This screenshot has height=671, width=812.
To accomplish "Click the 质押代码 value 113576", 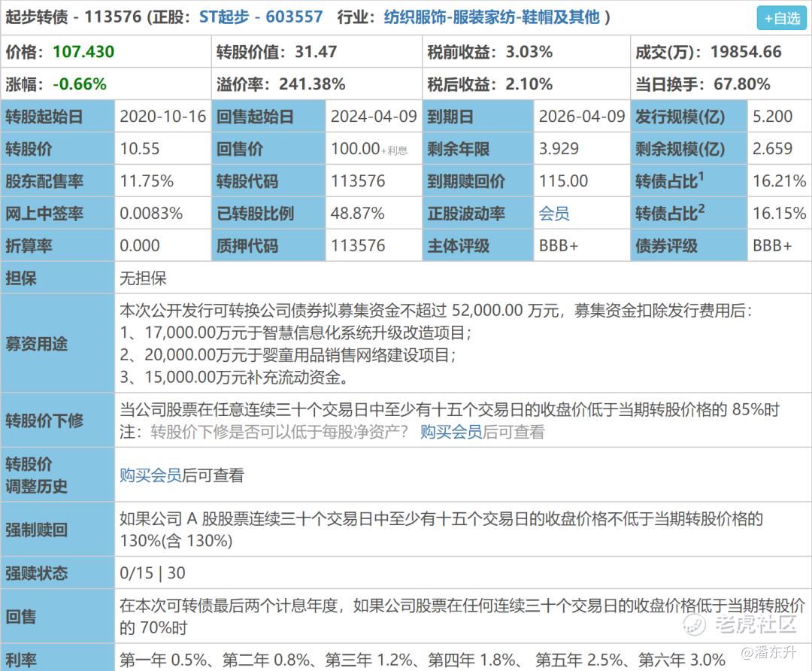I will coord(358,245).
